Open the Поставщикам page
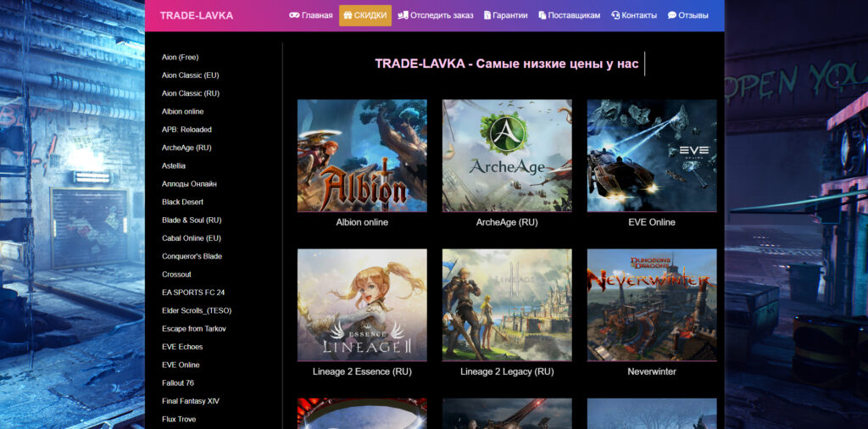 tap(569, 15)
